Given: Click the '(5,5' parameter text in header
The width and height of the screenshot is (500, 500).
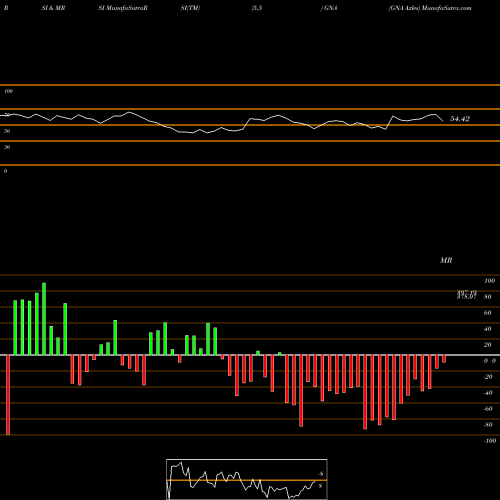Looking at the screenshot, I should point(257,8).
